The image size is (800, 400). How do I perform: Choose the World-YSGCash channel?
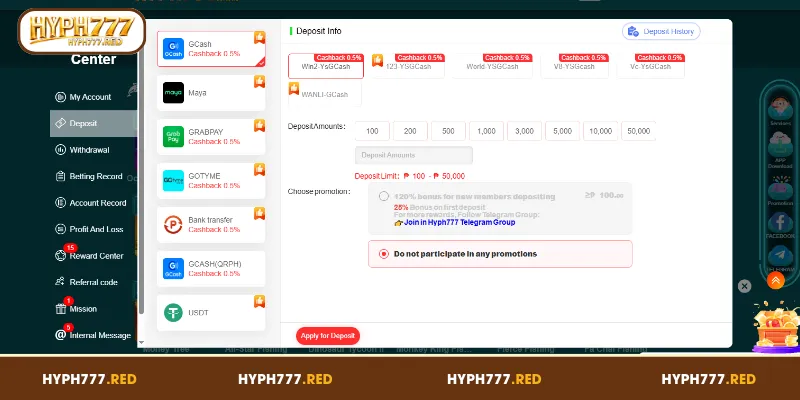[492, 66]
